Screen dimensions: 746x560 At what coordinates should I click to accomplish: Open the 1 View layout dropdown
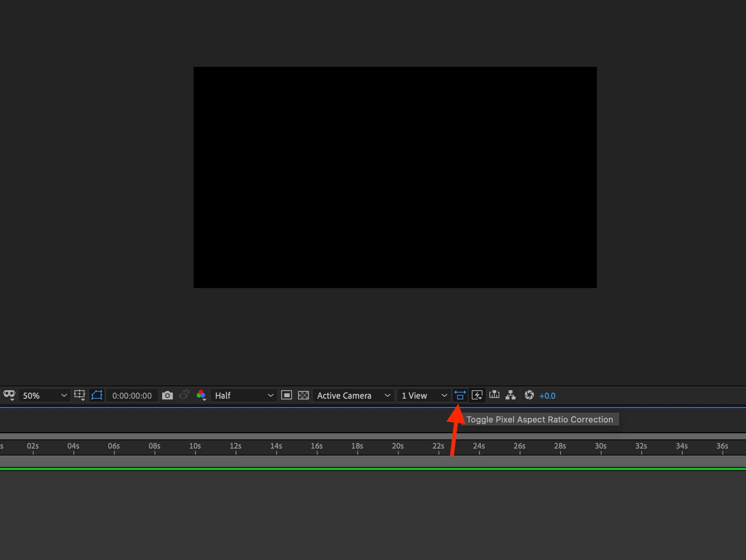[x=424, y=396]
